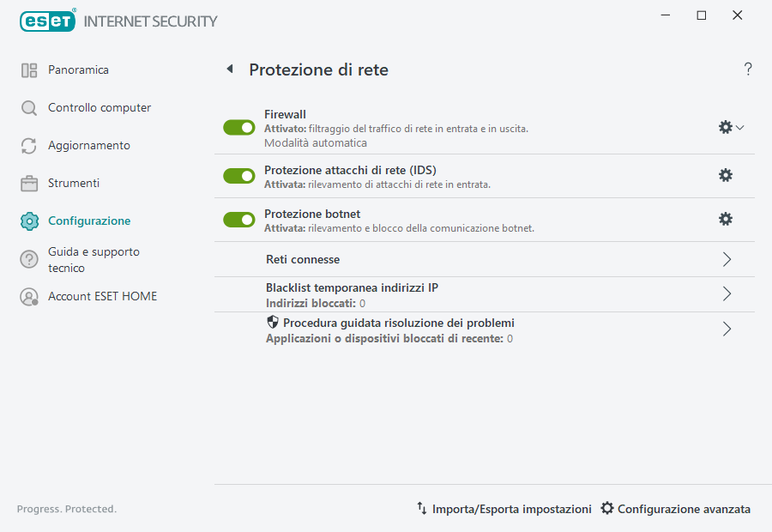
Task: Expand the Firewall gear dropdown arrow
Action: point(739,126)
